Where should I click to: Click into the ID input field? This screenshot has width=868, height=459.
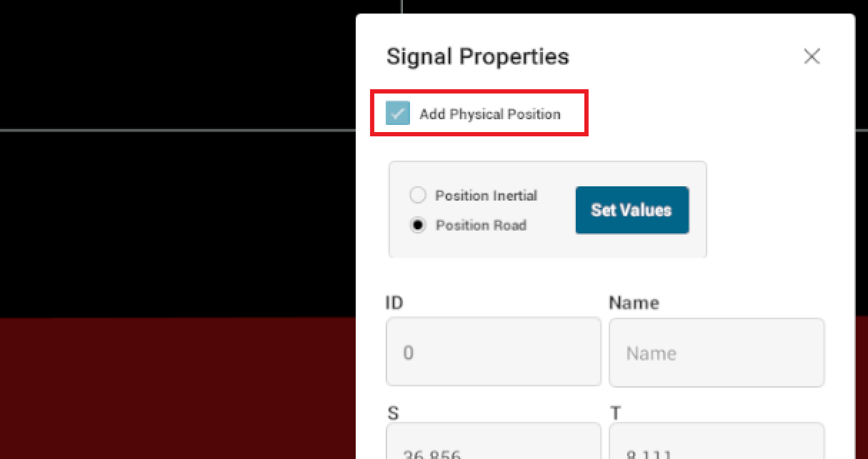(493, 353)
